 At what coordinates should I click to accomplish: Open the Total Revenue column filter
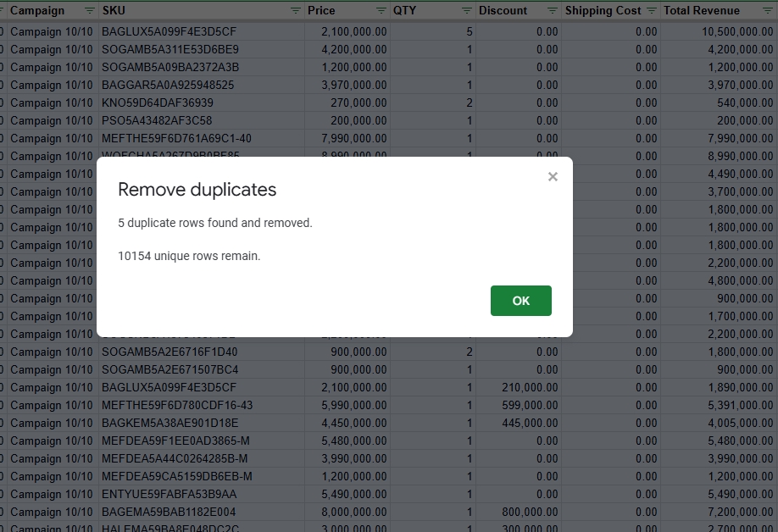click(767, 10)
